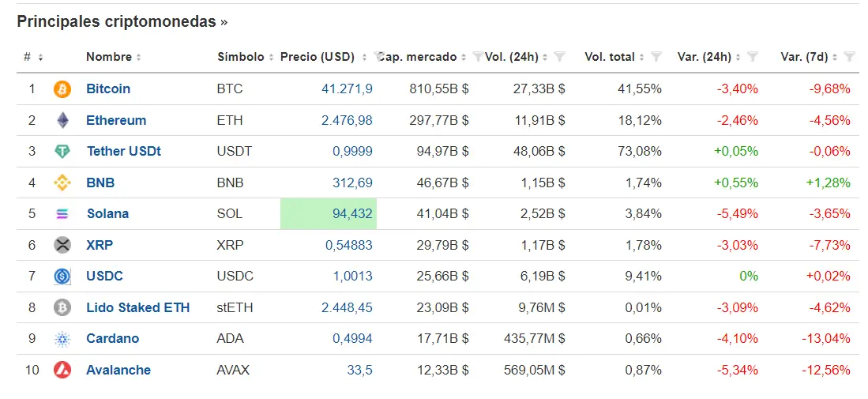Click BNB 24h change +0,55%

[x=736, y=183]
